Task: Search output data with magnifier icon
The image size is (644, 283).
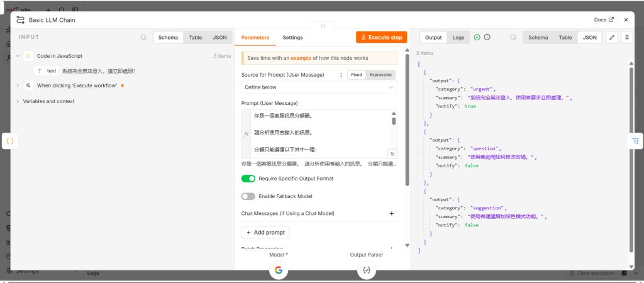Action: click(513, 37)
